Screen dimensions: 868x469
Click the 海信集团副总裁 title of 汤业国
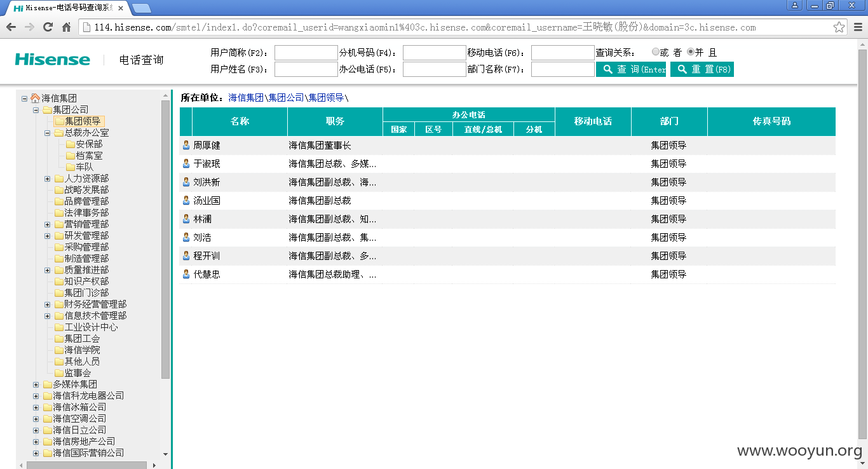click(320, 201)
